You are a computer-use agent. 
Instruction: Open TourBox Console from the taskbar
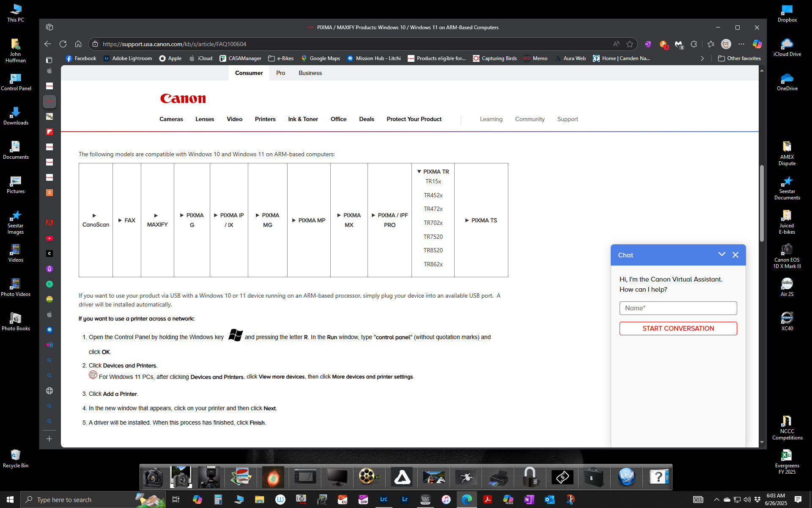pyautogui.click(x=425, y=500)
